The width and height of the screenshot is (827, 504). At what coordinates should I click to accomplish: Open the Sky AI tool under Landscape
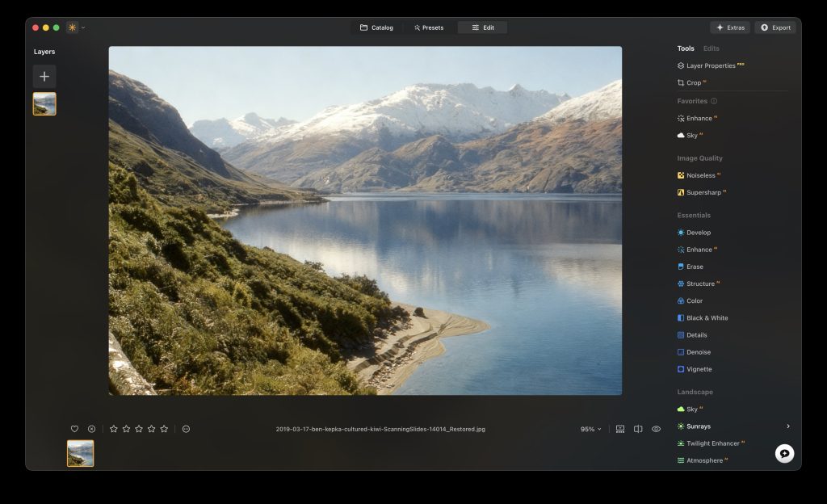pyautogui.click(x=693, y=409)
